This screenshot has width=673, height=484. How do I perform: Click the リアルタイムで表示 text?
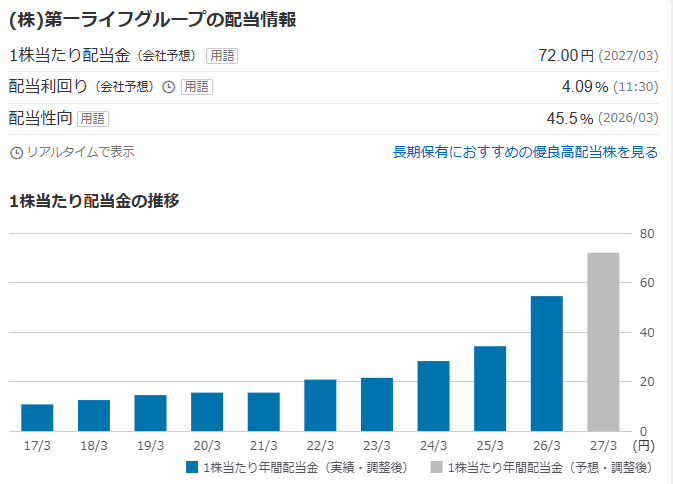coord(81,152)
